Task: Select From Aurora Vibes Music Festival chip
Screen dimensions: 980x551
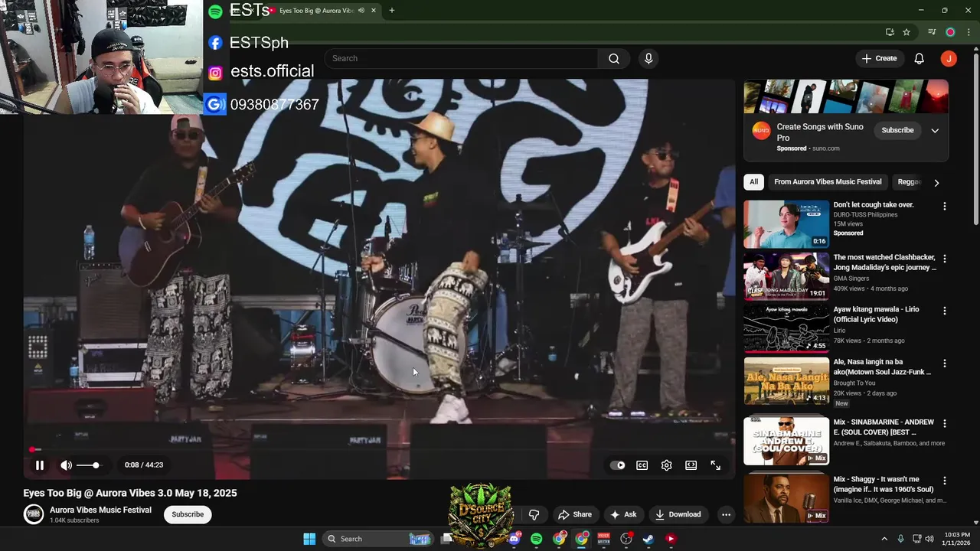Action: [x=828, y=182]
